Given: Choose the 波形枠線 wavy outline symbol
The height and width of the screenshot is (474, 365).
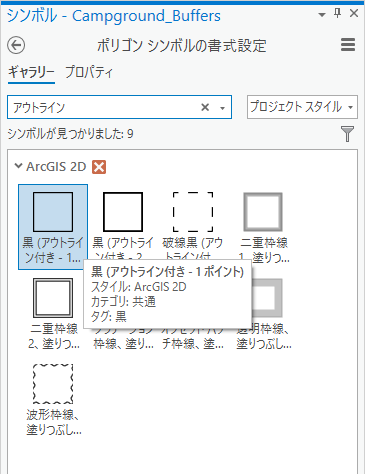Looking at the screenshot, I should (53, 399).
